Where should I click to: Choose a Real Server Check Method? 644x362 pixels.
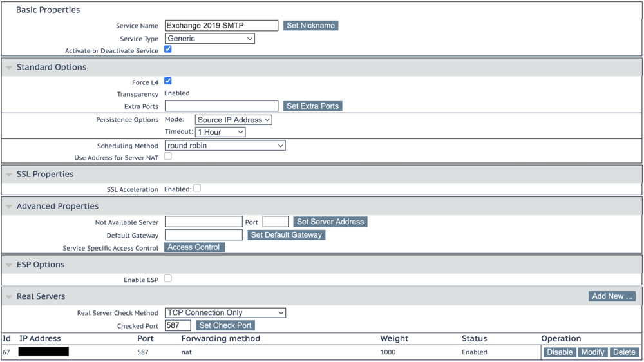click(x=225, y=312)
